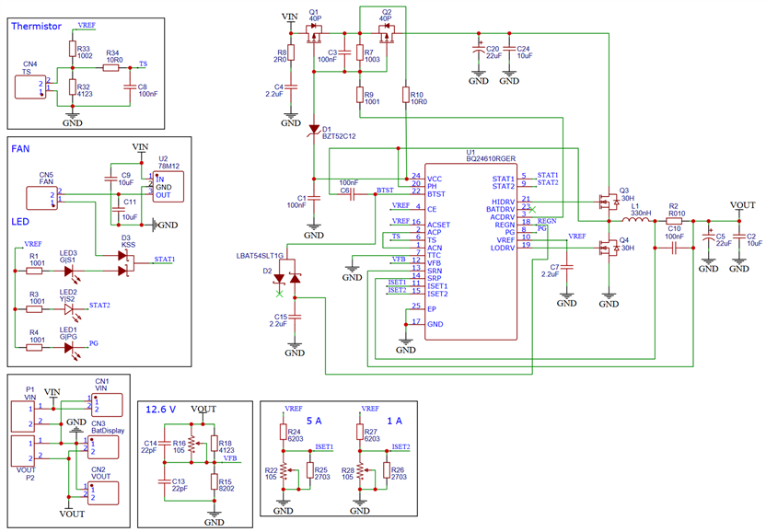Click the LED2 Y|S2 diode symbol
This screenshot has width=766, height=532.
[x=69, y=310]
